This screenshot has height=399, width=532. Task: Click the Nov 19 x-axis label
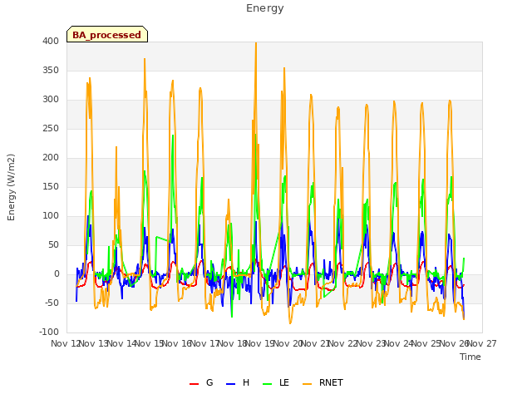click(259, 343)
